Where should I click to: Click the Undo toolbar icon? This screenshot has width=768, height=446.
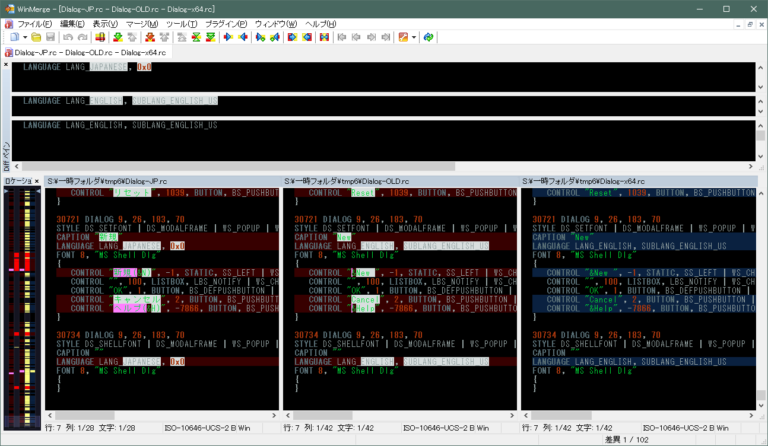[x=66, y=37]
